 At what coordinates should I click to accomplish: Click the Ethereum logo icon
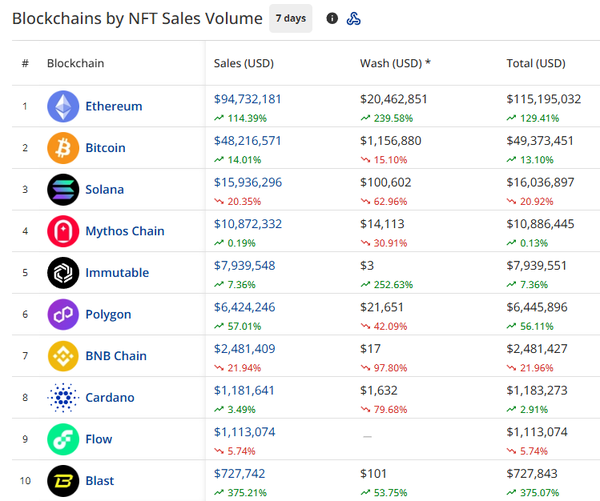click(x=63, y=106)
